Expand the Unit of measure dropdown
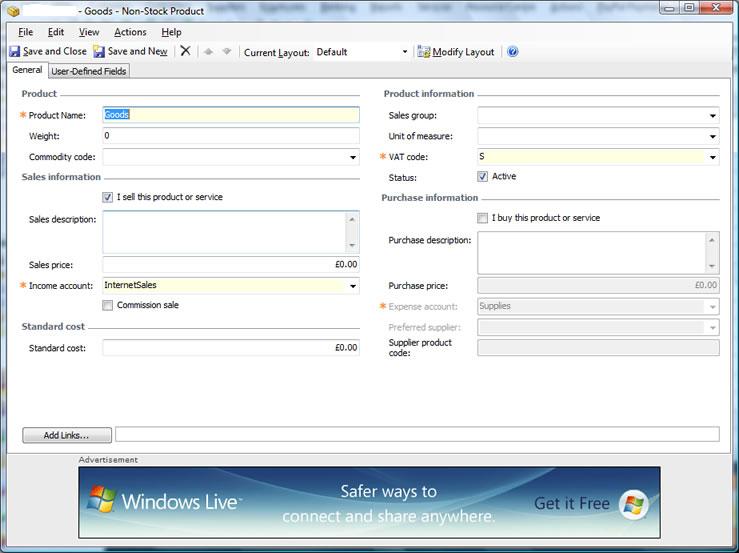Screen dimensions: 739x553 pyautogui.click(x=713, y=137)
